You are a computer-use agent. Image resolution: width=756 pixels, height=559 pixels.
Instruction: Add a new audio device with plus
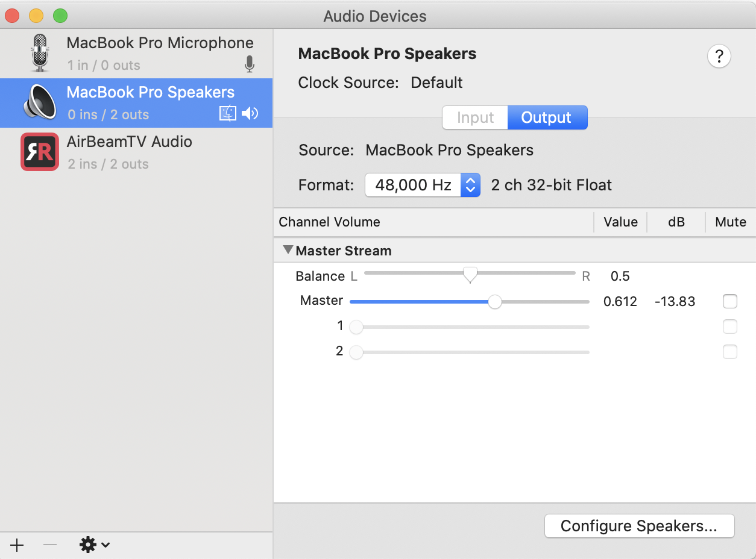pyautogui.click(x=17, y=545)
